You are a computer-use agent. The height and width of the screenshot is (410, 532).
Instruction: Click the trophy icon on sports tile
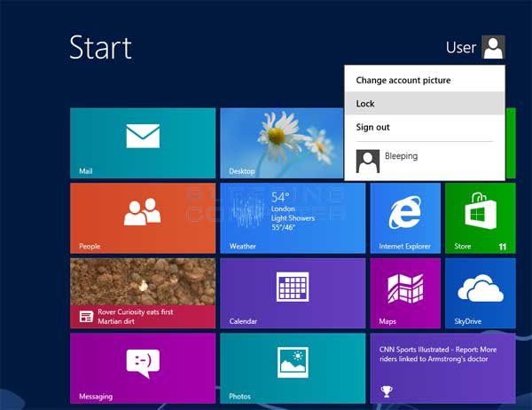click(x=387, y=391)
